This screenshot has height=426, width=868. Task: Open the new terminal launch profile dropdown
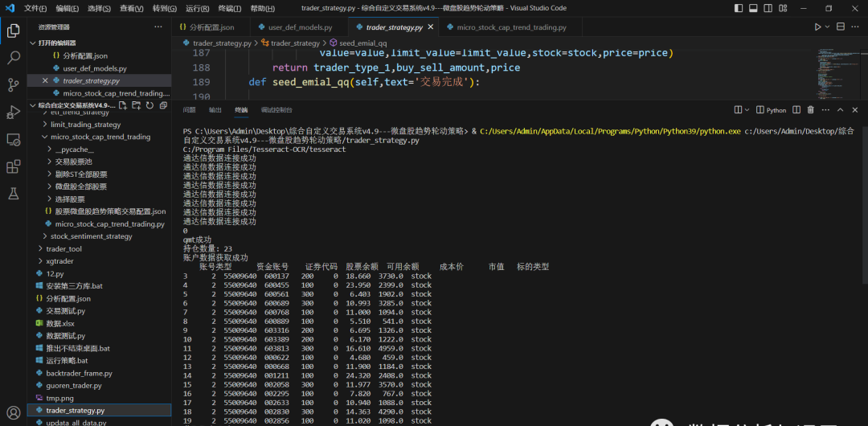tap(747, 109)
